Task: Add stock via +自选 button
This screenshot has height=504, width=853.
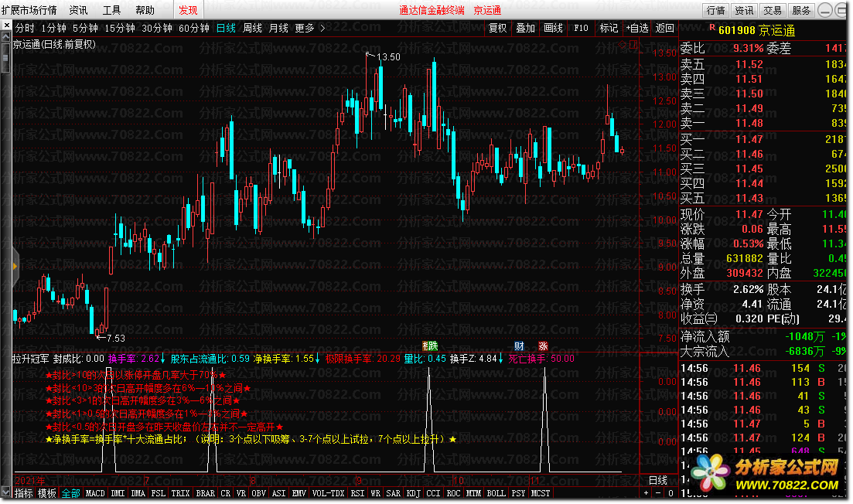Action: [x=637, y=28]
